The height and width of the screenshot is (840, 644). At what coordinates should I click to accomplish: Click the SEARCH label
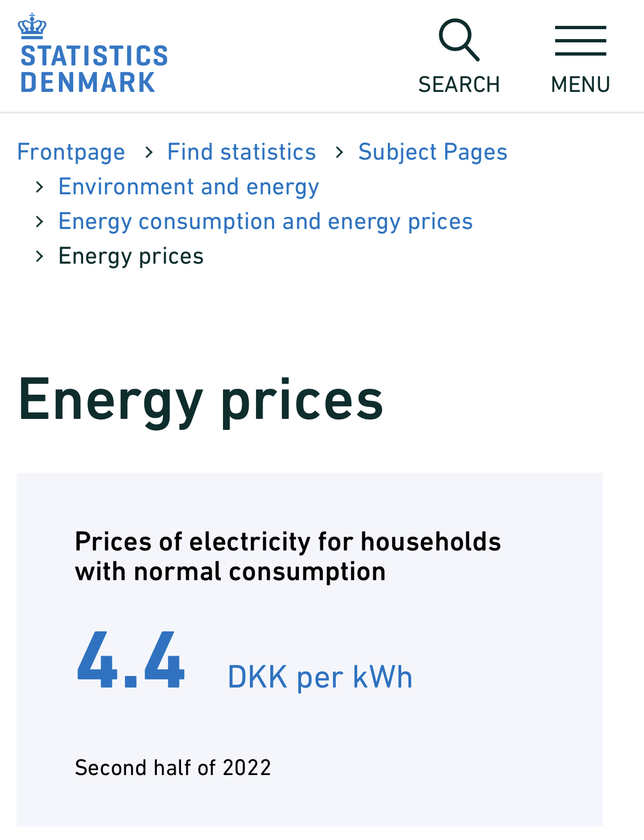pyautogui.click(x=459, y=85)
